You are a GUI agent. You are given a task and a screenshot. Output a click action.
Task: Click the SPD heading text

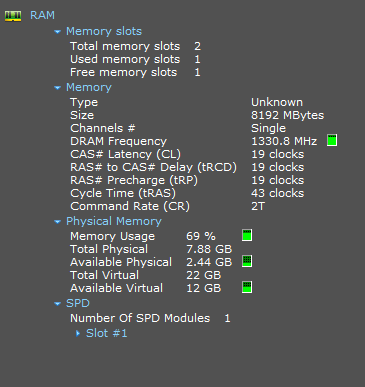tap(78, 303)
